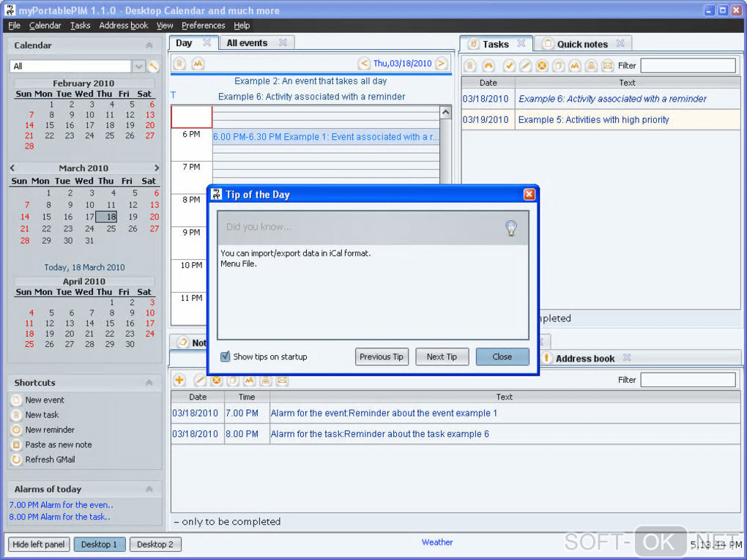The image size is (747, 560).
Task: Open the Help menu
Action: click(242, 26)
